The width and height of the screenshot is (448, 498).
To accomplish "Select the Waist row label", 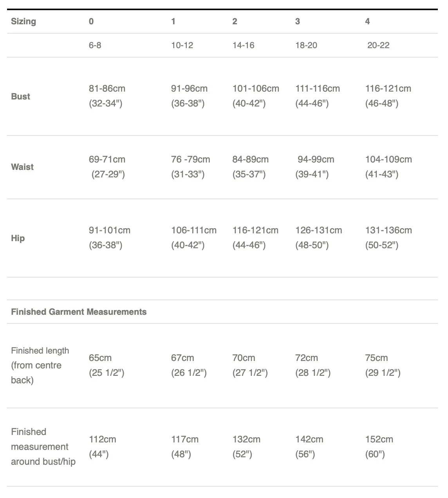I will pyautogui.click(x=22, y=167).
